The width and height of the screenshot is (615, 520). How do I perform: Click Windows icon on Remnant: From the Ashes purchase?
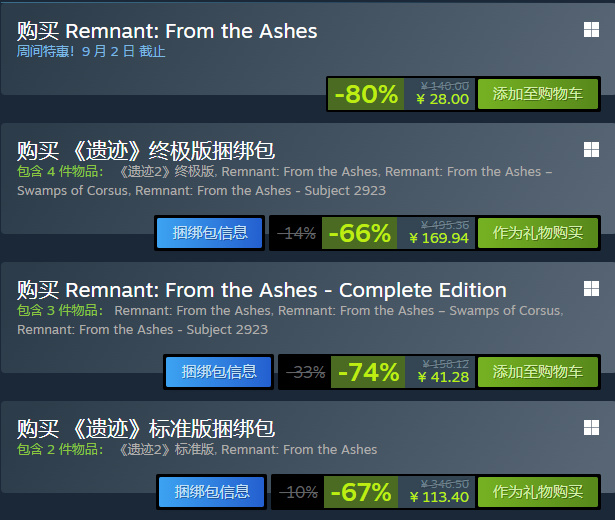point(590,30)
